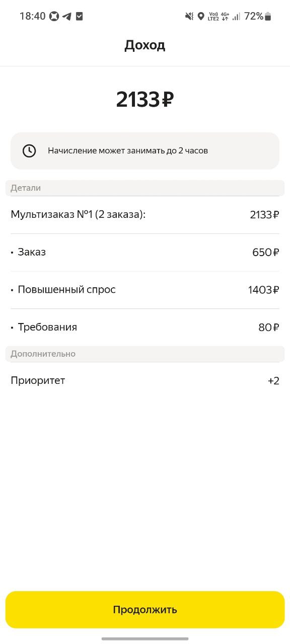Tap the muted sound status icon
The height and width of the screenshot is (644, 290).
[x=189, y=16]
